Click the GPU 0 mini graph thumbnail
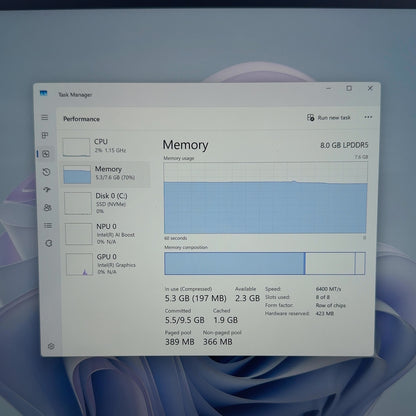Screen dimensions: 416x416 (79, 264)
